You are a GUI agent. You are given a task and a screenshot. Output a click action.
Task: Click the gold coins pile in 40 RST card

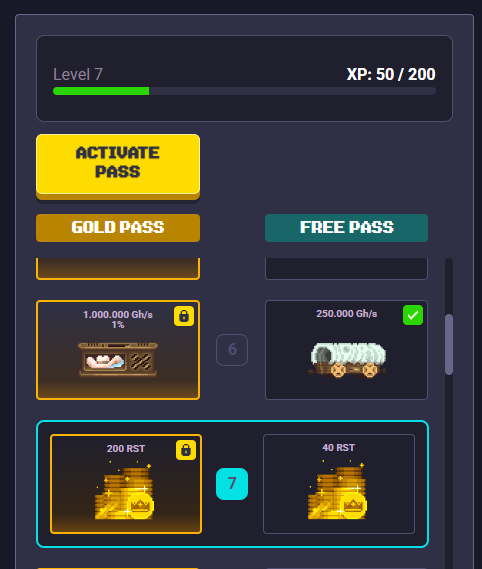338,490
